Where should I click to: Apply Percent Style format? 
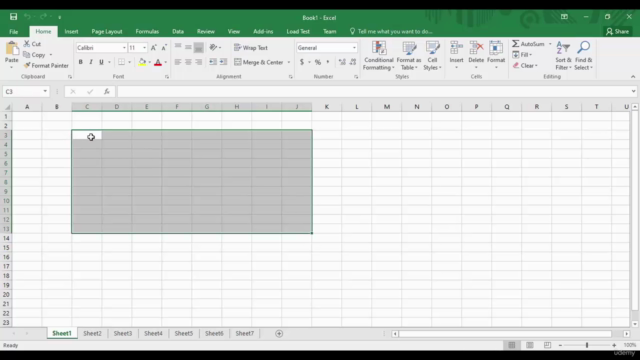318,62
